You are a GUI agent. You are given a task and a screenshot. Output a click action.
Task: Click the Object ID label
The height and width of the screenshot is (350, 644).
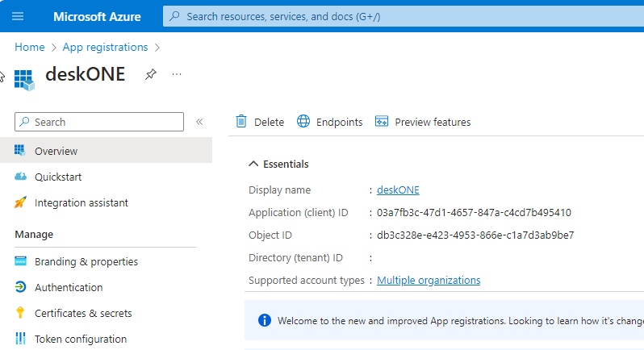[270, 235]
